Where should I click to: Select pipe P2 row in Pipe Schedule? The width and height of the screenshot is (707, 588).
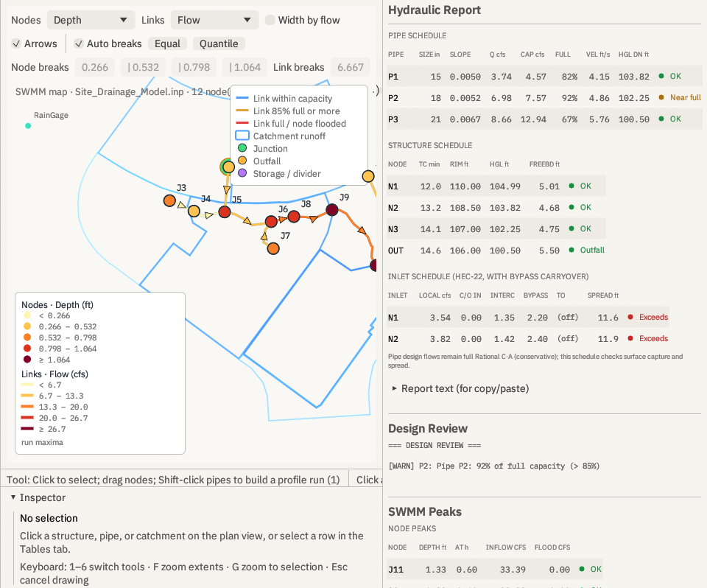click(x=544, y=97)
